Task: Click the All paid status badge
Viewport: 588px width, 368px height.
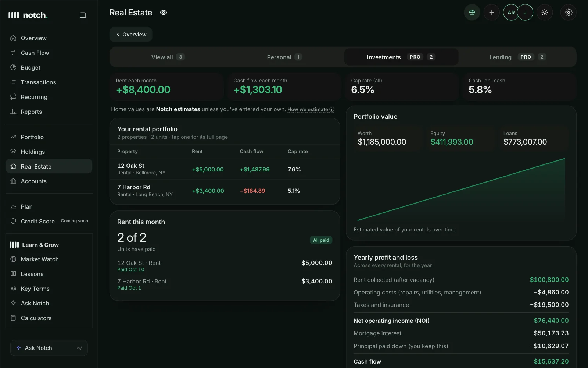Action: 321,240
